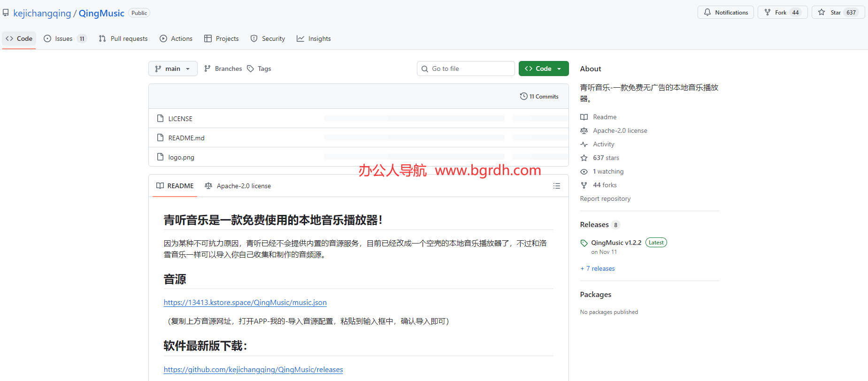Viewport: 868px width, 381px height.
Task: Open the README outline menu icon
Action: coord(557,186)
